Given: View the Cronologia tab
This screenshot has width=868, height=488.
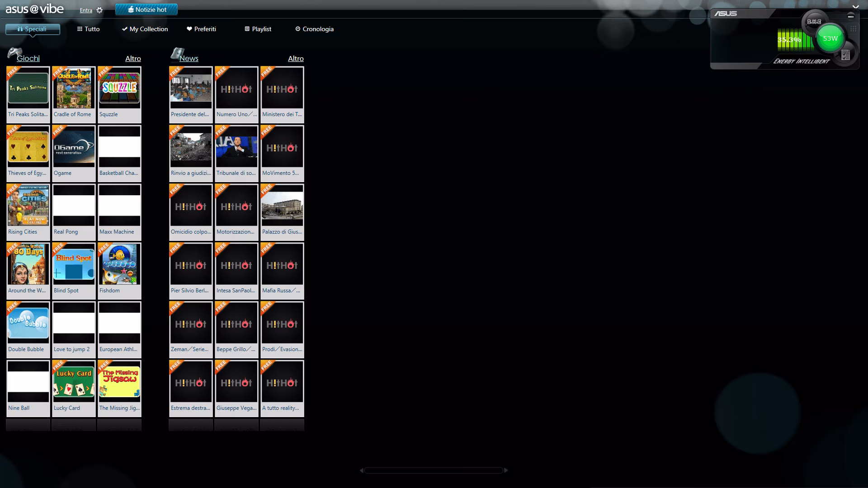Looking at the screenshot, I should tap(314, 29).
